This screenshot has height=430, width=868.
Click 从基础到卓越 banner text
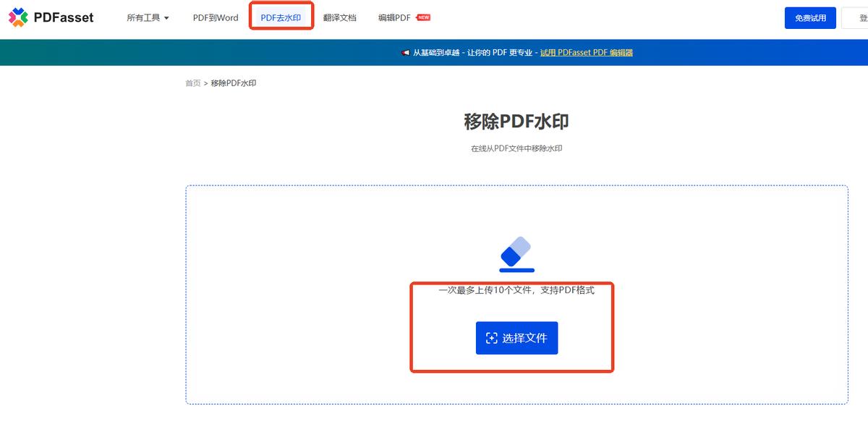point(436,52)
